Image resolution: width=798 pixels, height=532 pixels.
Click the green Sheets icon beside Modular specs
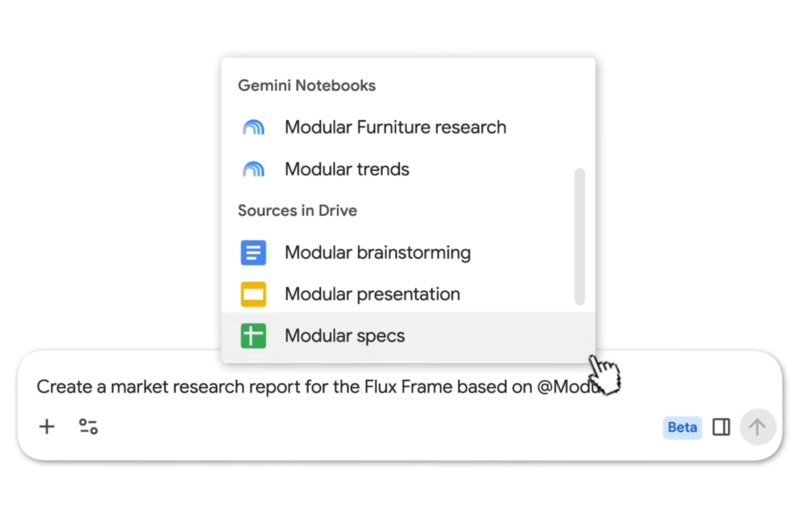pos(254,336)
